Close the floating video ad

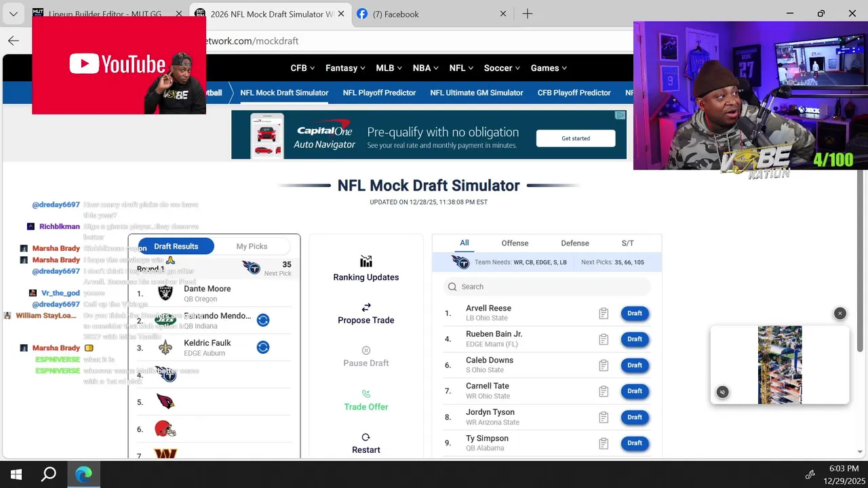[x=840, y=313]
